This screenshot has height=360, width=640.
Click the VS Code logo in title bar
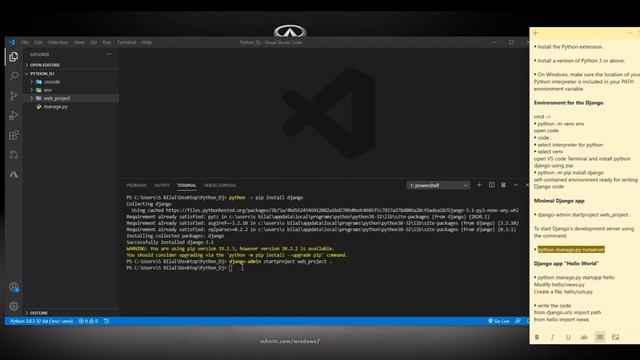[x=11, y=42]
